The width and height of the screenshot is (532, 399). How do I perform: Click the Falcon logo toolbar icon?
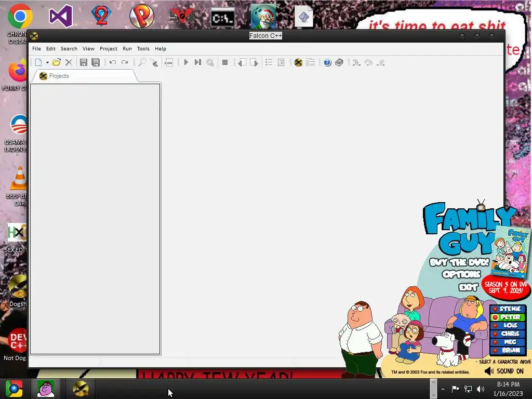coord(298,62)
